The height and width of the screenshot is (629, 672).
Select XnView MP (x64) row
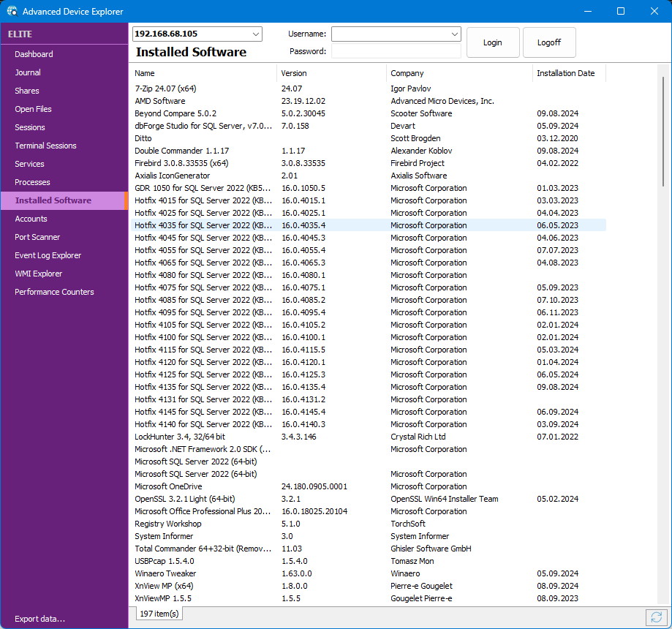tap(368, 586)
